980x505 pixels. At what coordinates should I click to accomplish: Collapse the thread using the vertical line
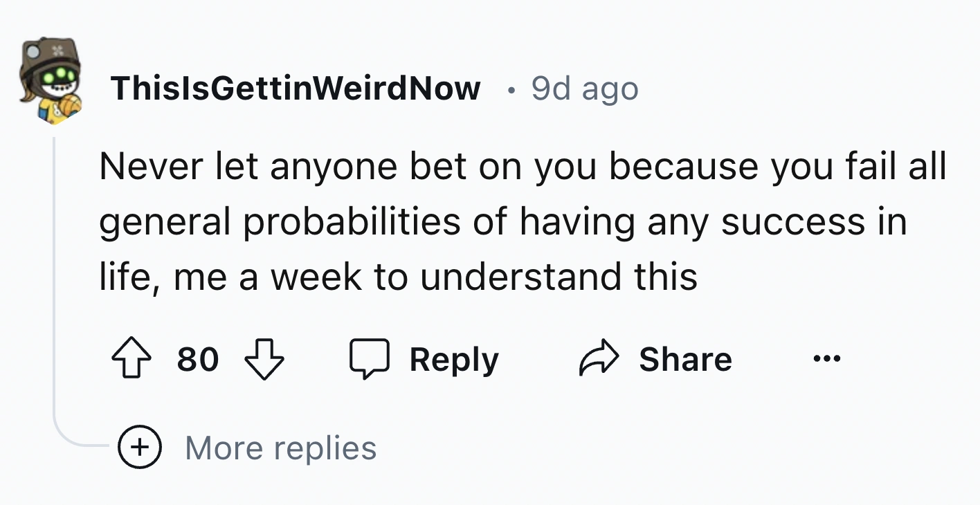pos(54,277)
